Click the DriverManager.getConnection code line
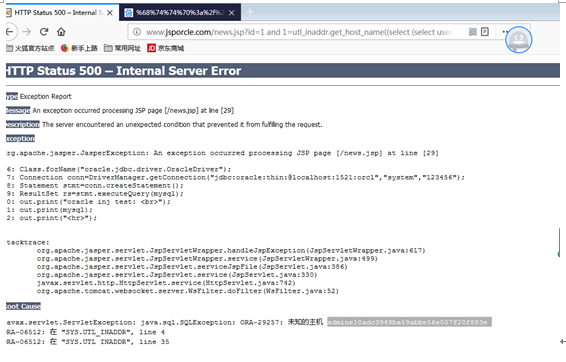 tap(236, 178)
